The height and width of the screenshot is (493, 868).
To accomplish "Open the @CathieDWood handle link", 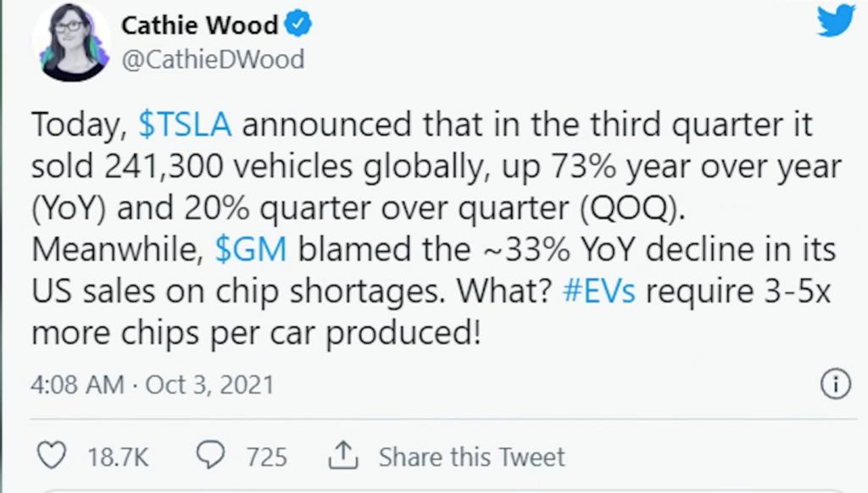I will point(213,59).
